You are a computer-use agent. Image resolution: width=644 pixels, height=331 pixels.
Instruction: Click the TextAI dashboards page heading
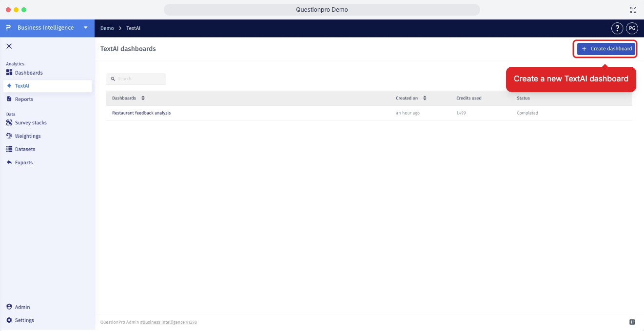[128, 49]
